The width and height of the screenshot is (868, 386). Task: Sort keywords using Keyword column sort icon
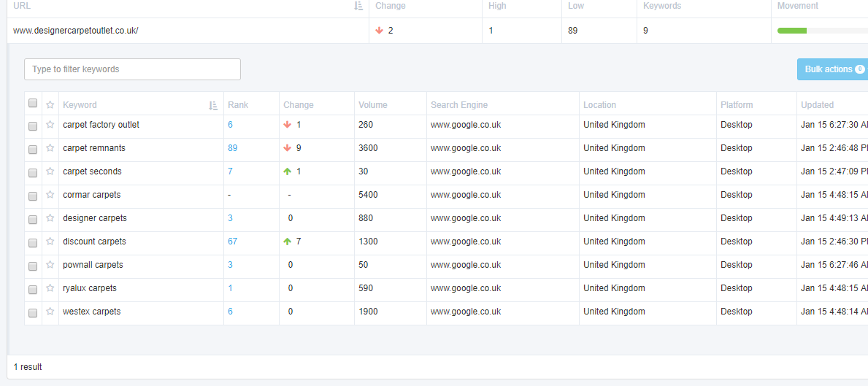coord(213,105)
